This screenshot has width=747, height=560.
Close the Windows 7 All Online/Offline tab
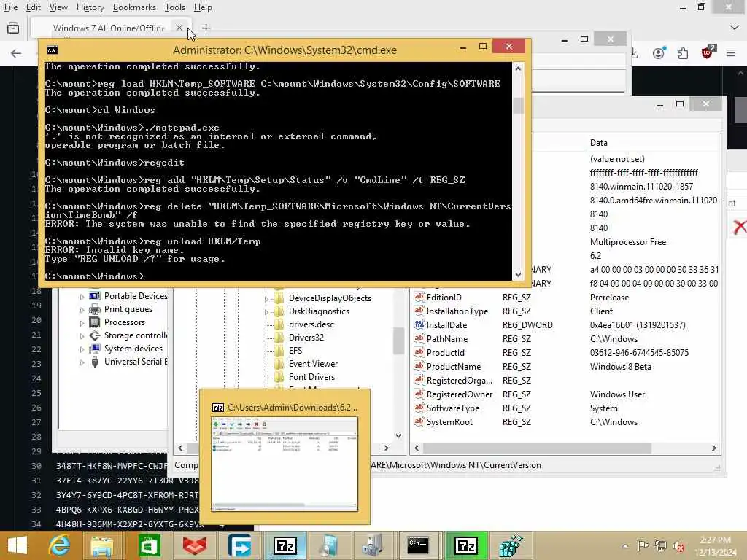pos(179,28)
